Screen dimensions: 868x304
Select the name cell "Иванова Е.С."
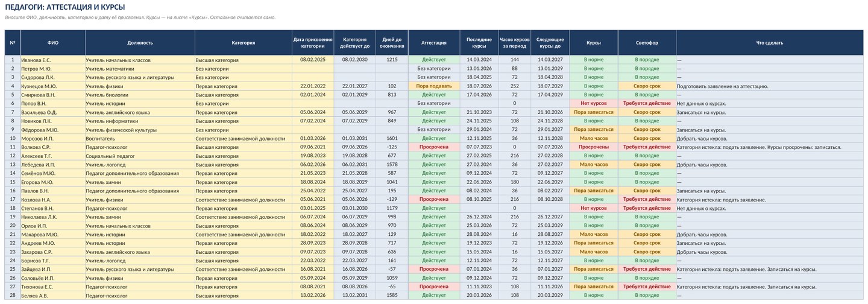[53, 60]
